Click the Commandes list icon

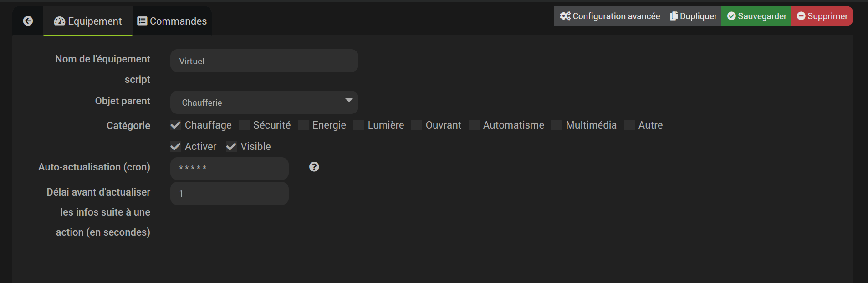coord(142,21)
